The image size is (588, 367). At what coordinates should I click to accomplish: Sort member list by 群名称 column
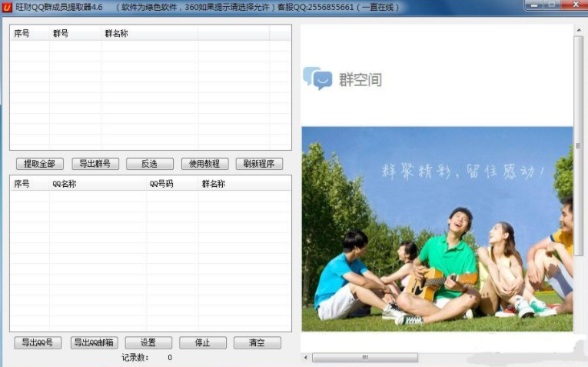(244, 184)
